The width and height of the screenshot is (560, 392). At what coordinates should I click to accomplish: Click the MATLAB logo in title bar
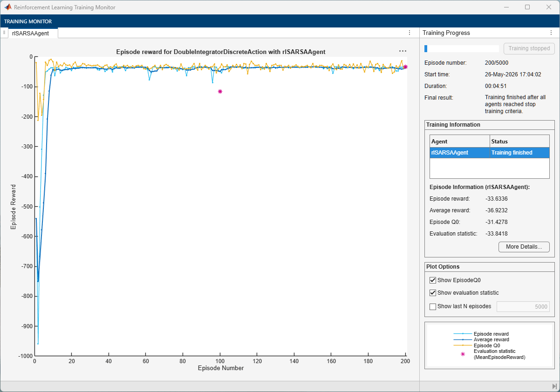8,7
